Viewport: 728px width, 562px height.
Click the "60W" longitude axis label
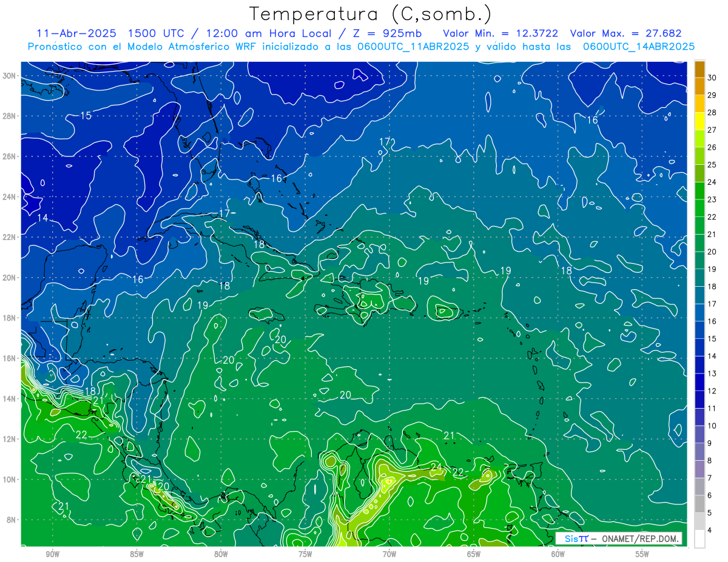pyautogui.click(x=558, y=554)
